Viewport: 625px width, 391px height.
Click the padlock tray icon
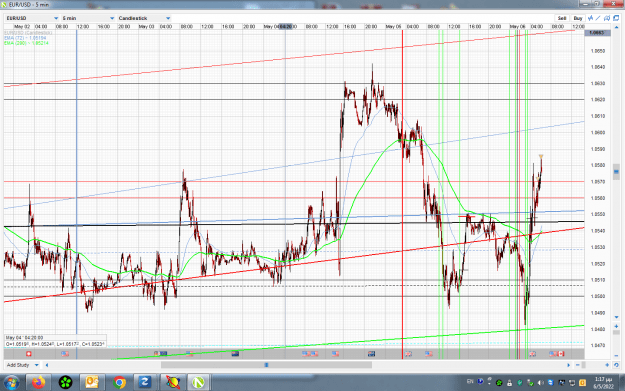click(509, 383)
